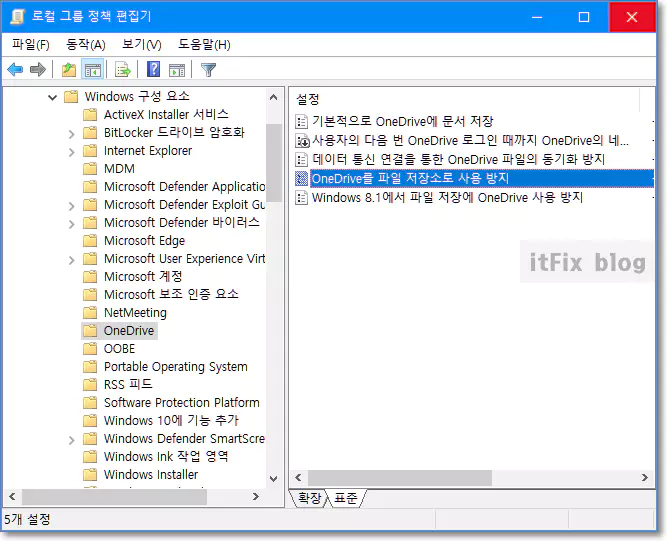Expand Windows Defender SmartScreen node
The image size is (667, 541).
click(71, 439)
